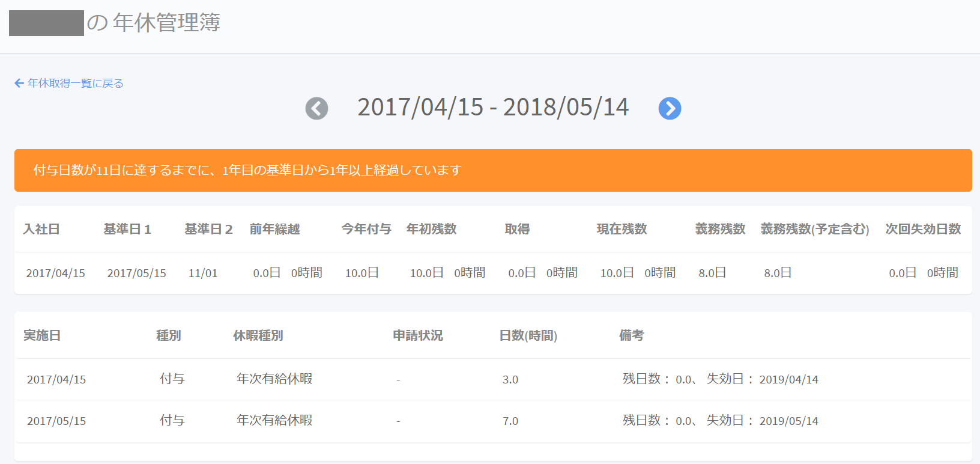Click the 現在残数 column header
Viewport: 980px width, 464px height.
(x=622, y=229)
